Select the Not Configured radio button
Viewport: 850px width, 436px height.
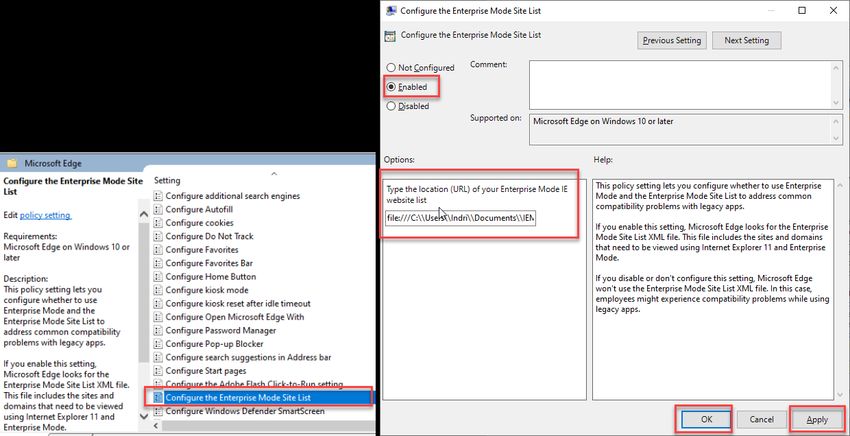pos(391,68)
